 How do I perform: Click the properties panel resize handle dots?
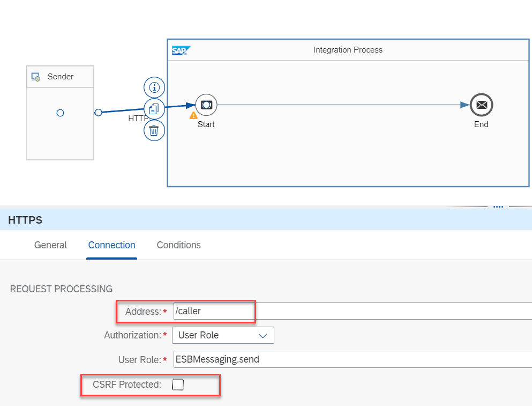pos(498,205)
